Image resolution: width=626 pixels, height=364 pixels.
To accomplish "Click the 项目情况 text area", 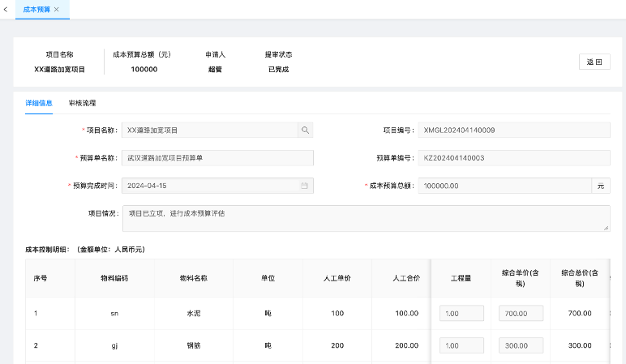I will click(x=365, y=218).
